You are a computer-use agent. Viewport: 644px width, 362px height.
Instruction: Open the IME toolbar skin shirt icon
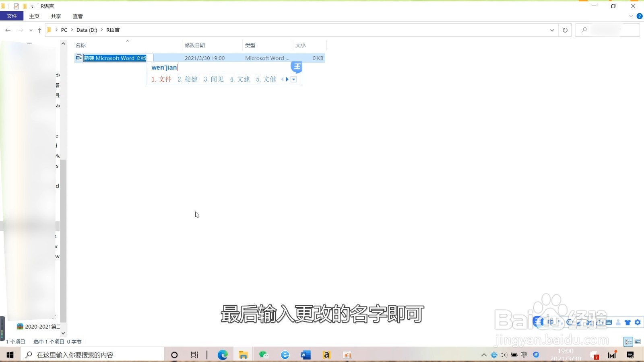(x=628, y=322)
